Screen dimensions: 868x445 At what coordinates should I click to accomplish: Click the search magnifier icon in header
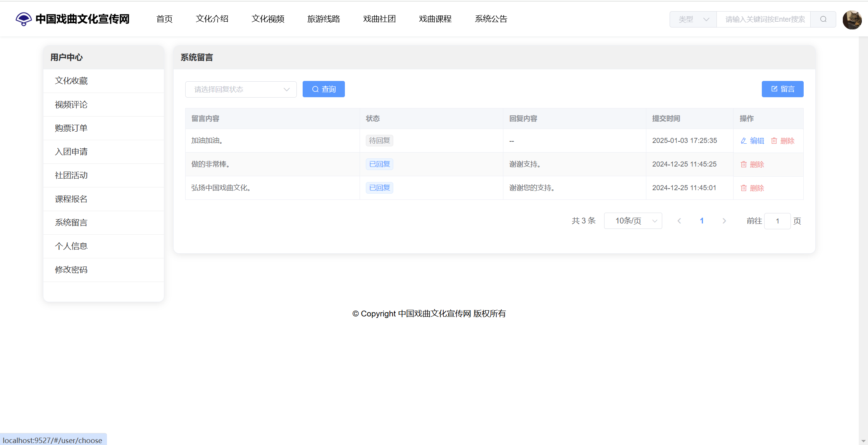click(x=823, y=19)
